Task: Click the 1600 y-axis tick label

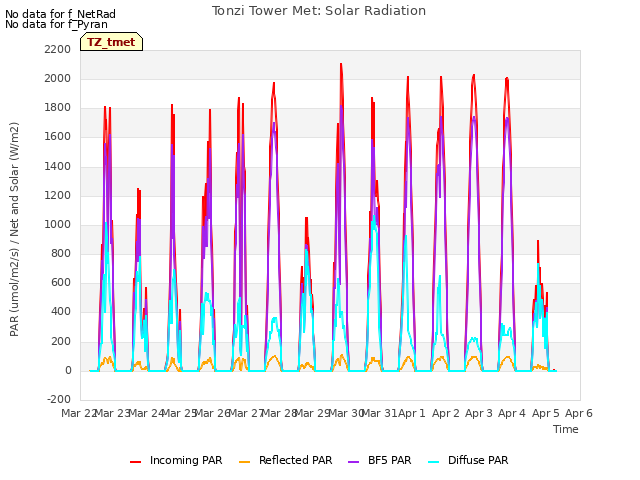Action: click(58, 137)
